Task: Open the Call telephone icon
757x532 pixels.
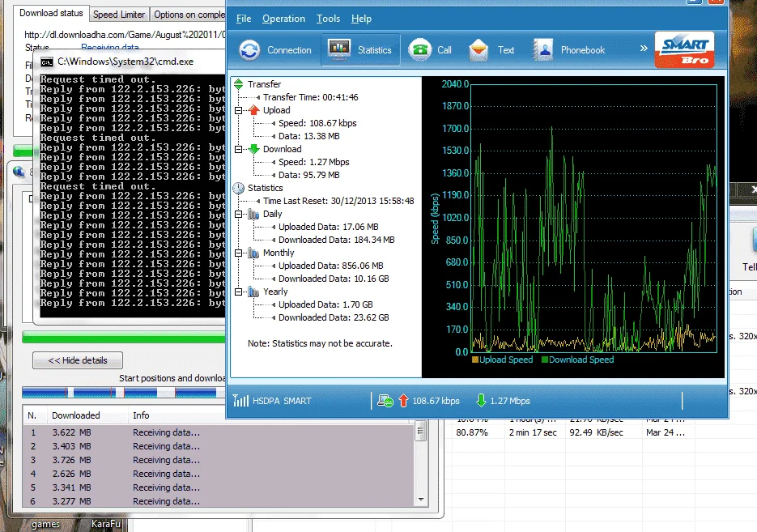Action: [x=419, y=49]
